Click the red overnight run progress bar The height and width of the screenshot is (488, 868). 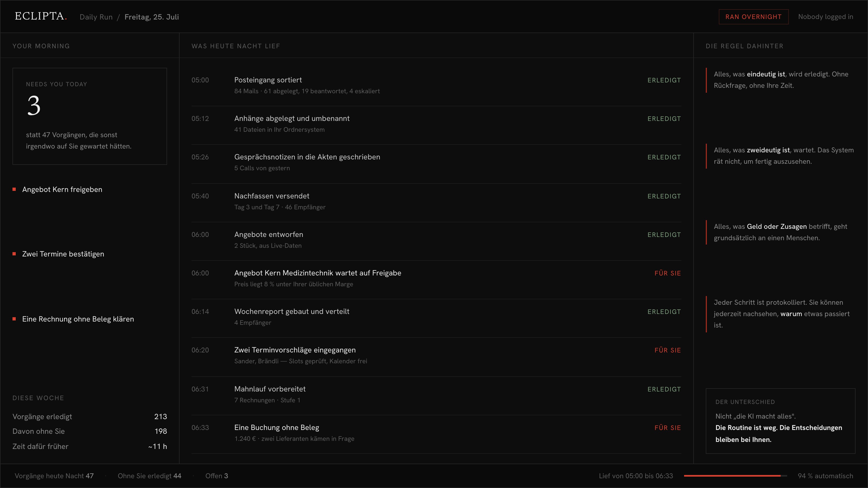(x=735, y=476)
